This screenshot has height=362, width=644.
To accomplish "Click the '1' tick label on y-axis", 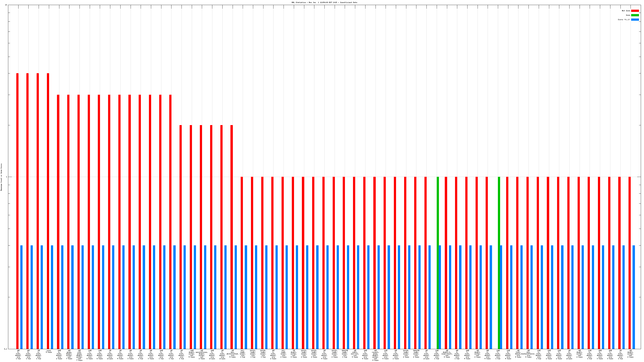I will (6, 177).
